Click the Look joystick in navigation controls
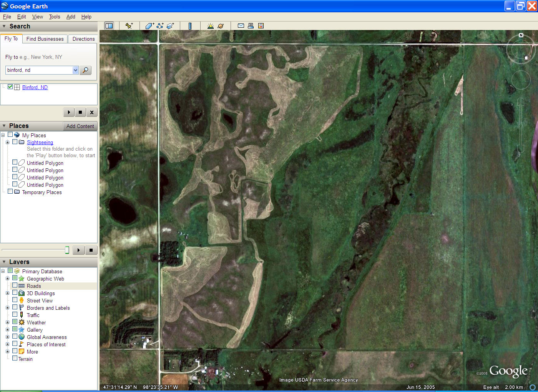 pyautogui.click(x=521, y=49)
